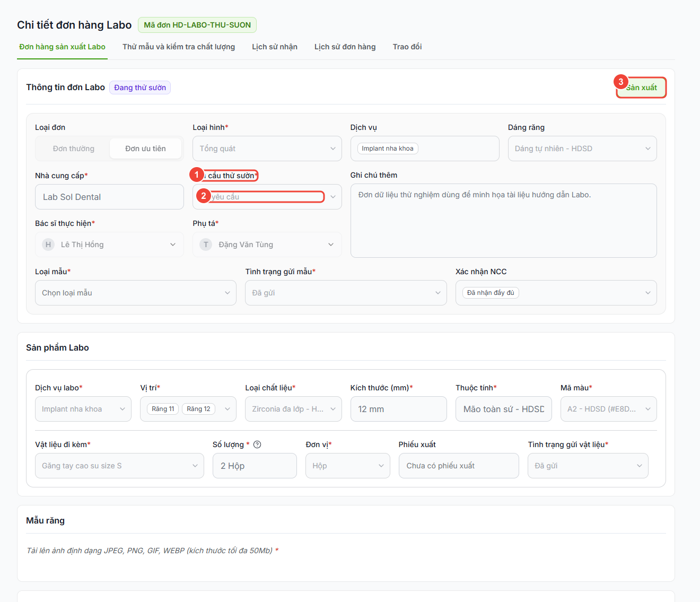Click the Răng 12 tooth tag
Viewport: 700px width, 602px height.
198,409
